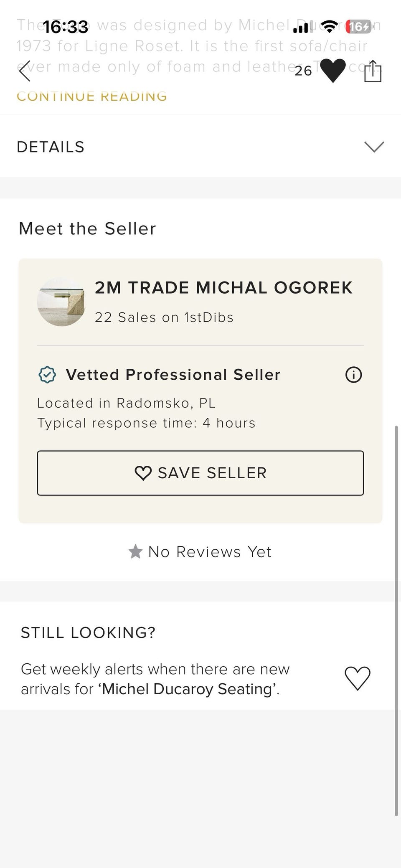Tap the reviews star icon
401x868 pixels.
pyautogui.click(x=135, y=552)
